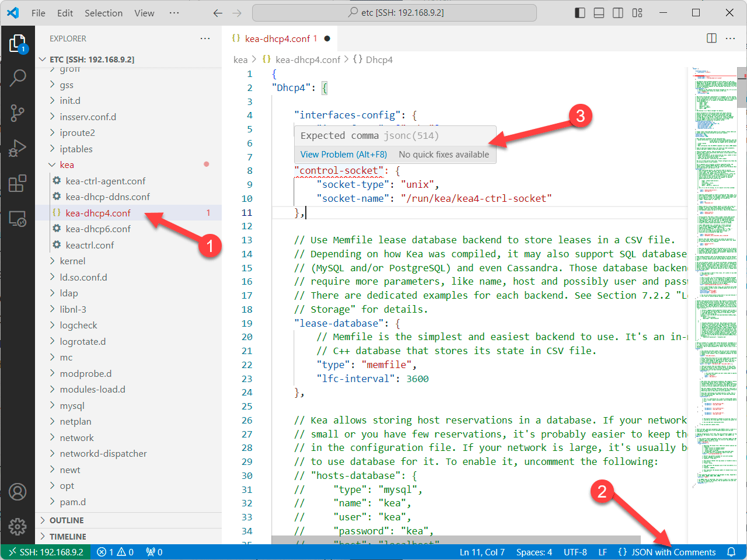
Task: Open the Search view in activity bar
Action: pos(18,77)
